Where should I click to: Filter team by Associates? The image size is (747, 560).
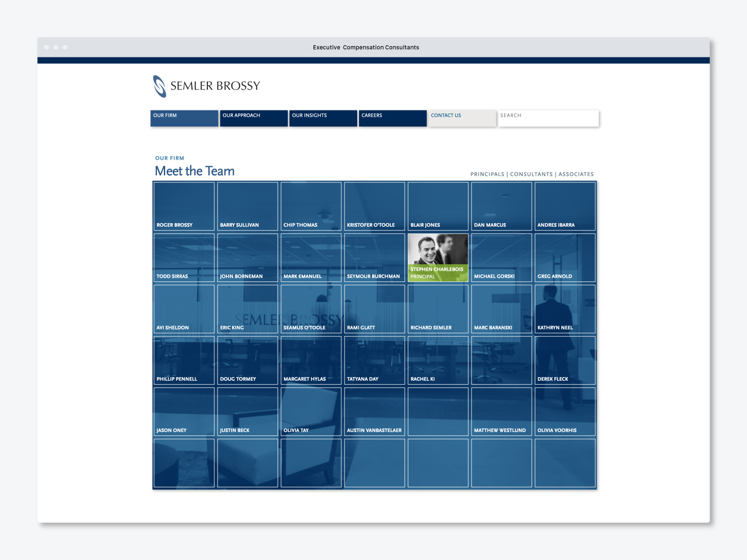[576, 174]
